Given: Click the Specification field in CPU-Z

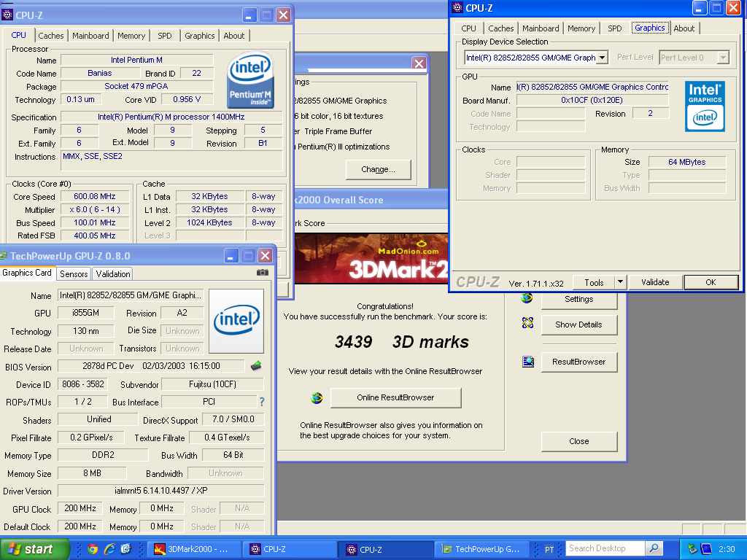Looking at the screenshot, I should 171,117.
